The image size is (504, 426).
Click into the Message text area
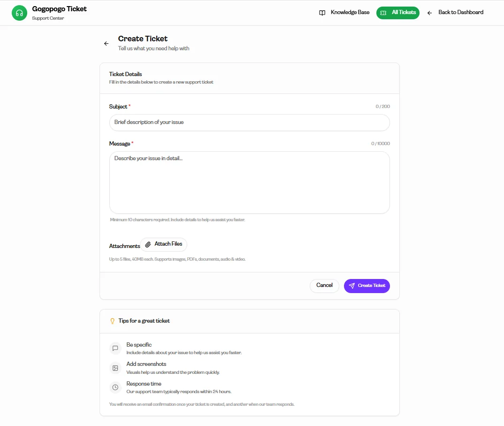[250, 182]
